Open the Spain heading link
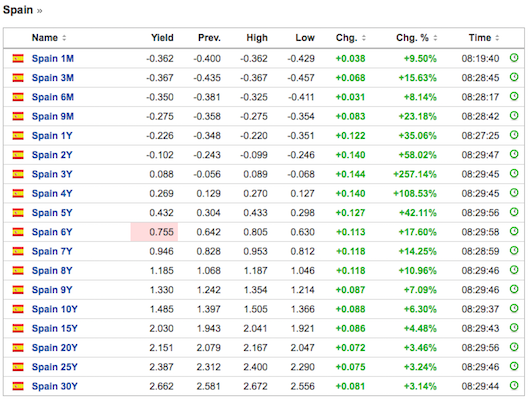This screenshot has width=529, height=401. point(18,10)
